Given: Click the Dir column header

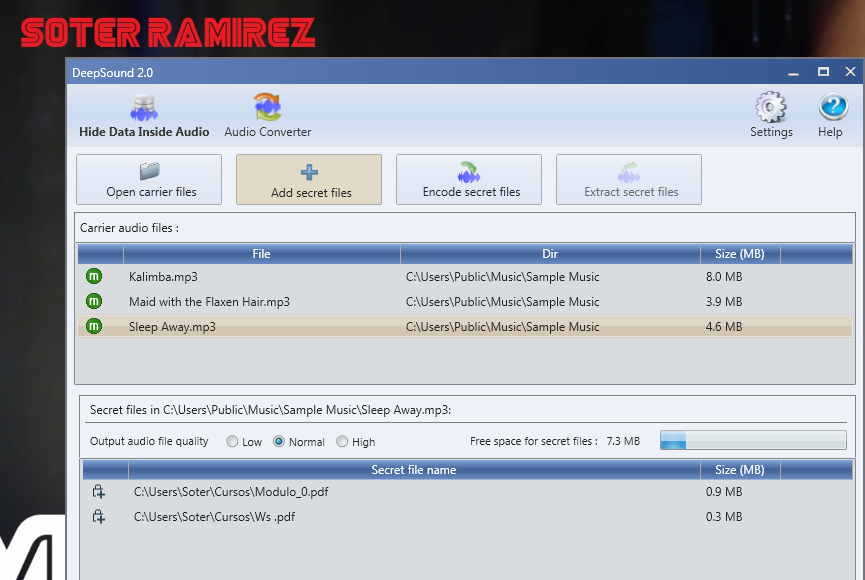Looking at the screenshot, I should [x=550, y=254].
